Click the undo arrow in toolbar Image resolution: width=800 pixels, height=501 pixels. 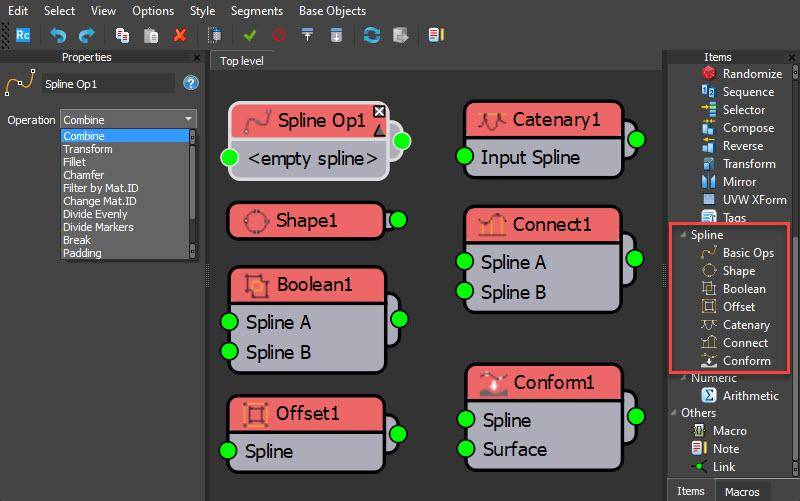[x=58, y=35]
